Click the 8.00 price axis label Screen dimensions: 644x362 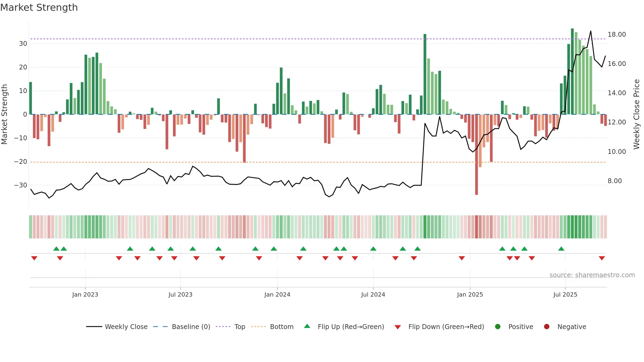pos(614,181)
